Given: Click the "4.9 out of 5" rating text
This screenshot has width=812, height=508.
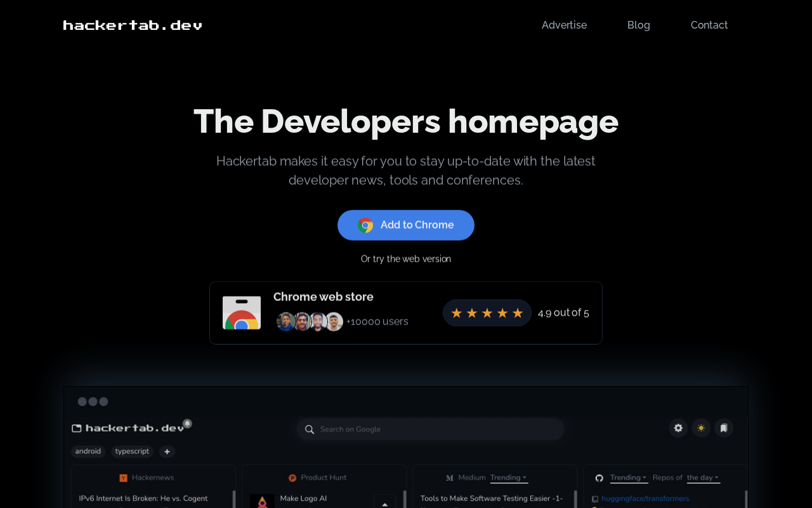Looking at the screenshot, I should click(x=563, y=312).
